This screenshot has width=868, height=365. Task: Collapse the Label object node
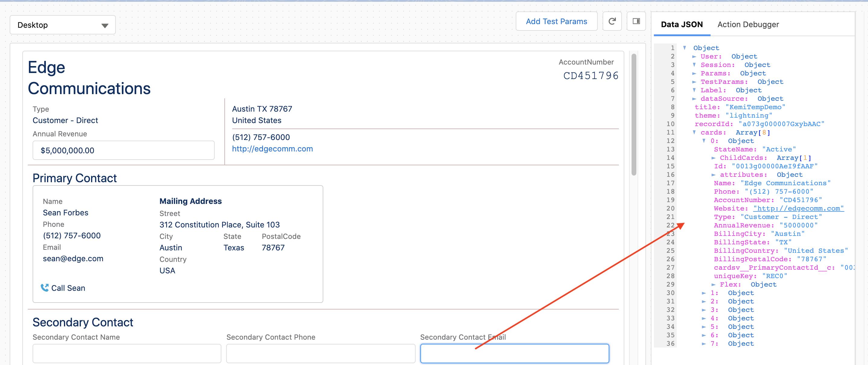point(694,90)
